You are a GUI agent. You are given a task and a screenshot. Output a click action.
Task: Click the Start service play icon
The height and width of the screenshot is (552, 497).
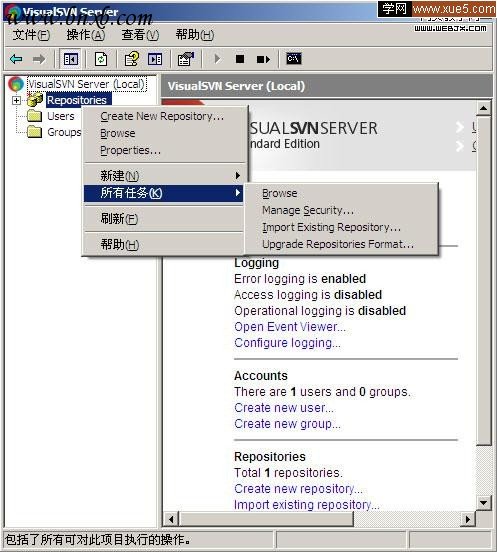pos(217,59)
